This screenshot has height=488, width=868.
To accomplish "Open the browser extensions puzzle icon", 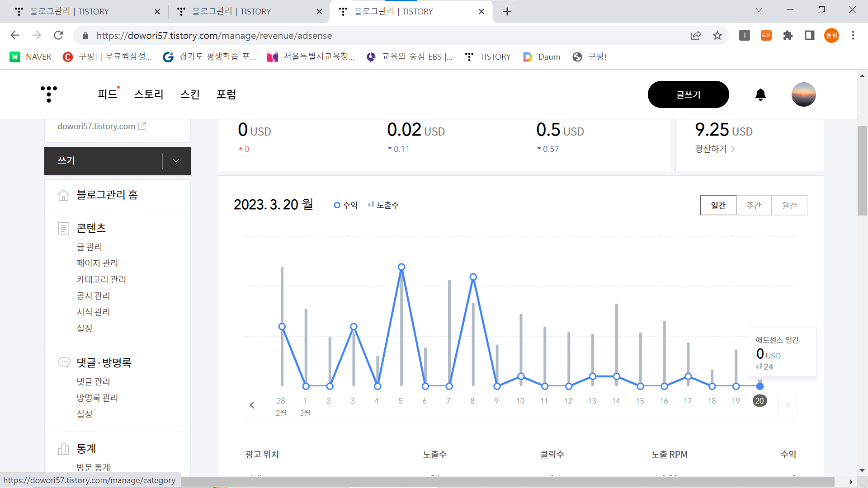I will pyautogui.click(x=788, y=35).
